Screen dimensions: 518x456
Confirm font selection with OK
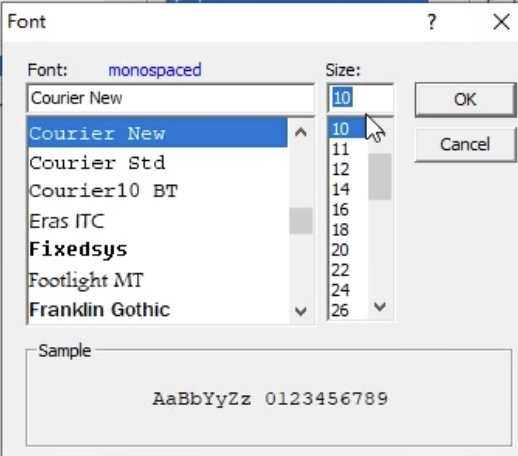coord(465,99)
